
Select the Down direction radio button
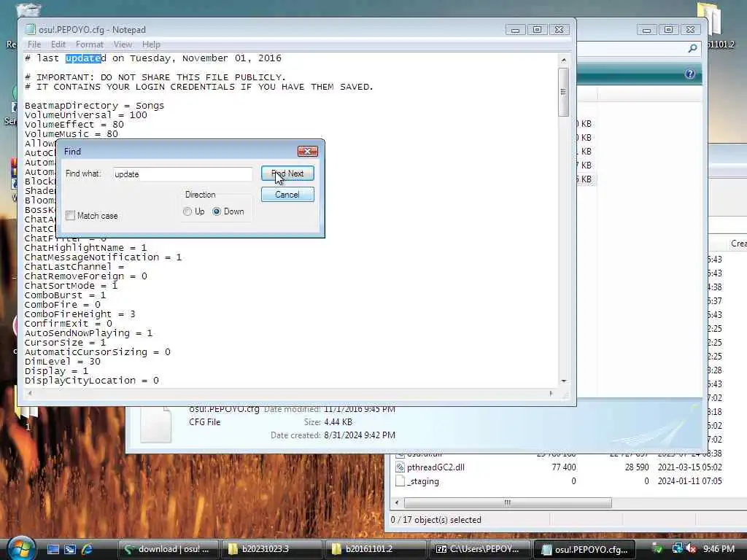click(217, 211)
